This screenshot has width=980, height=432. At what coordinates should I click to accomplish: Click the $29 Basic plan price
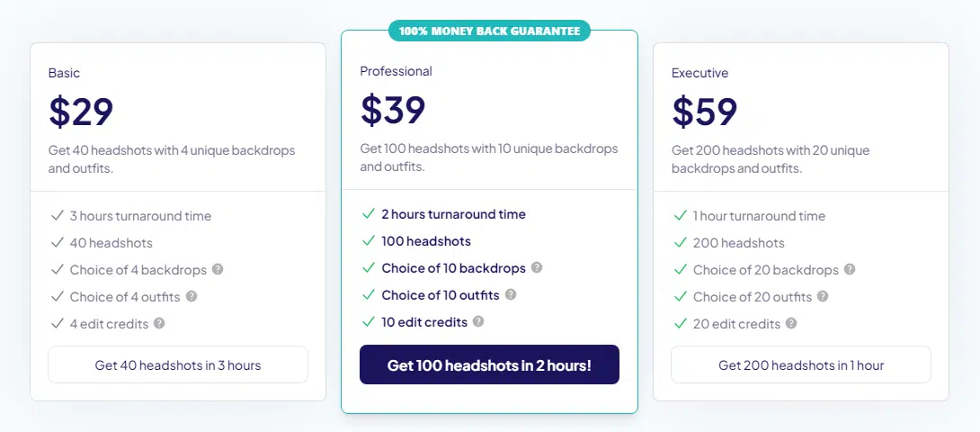tap(81, 112)
